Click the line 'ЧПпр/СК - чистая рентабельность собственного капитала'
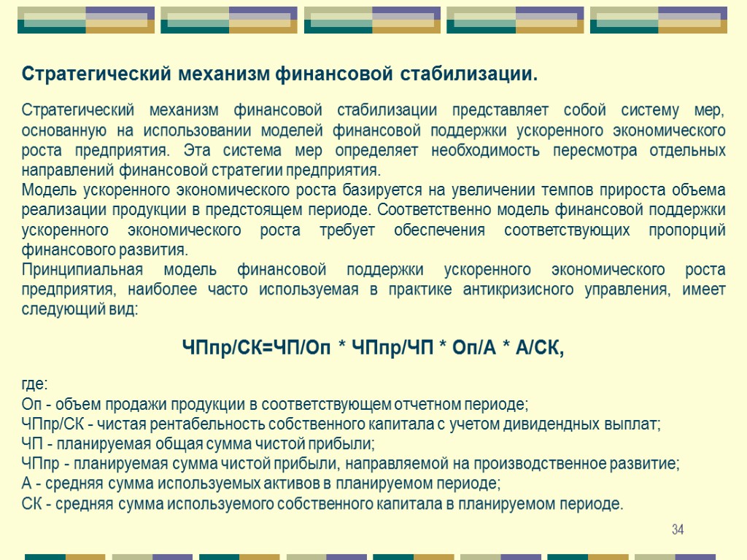Viewport: 747px width, 560px height. coord(341,424)
